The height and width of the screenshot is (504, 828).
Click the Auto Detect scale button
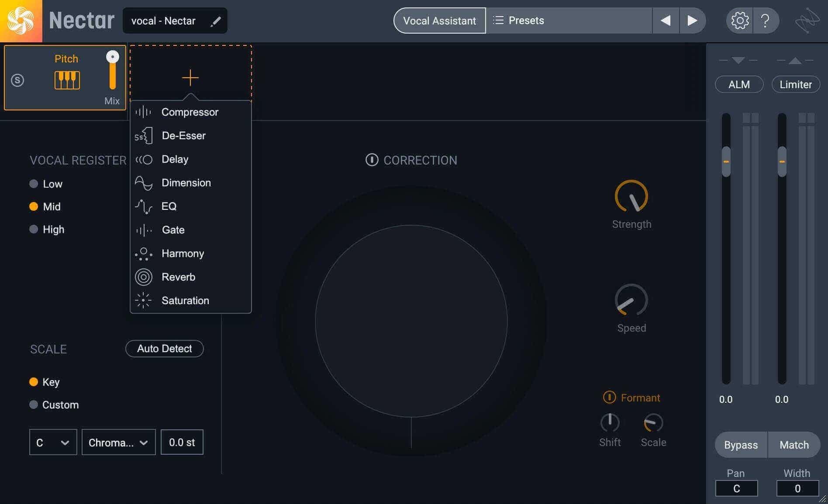pyautogui.click(x=165, y=348)
